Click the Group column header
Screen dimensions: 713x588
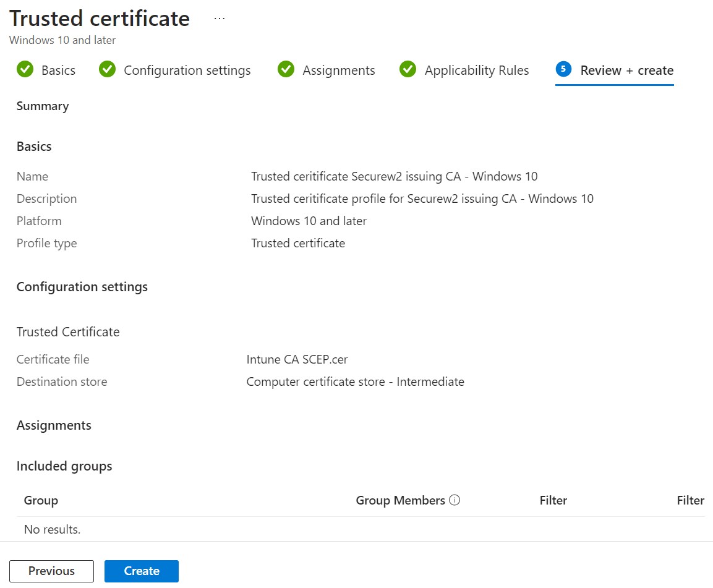click(x=41, y=500)
